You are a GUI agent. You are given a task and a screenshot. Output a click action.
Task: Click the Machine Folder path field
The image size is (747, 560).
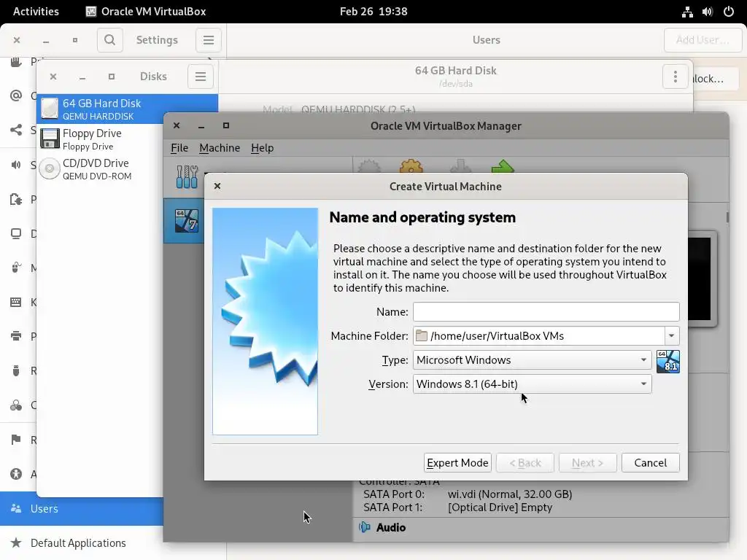click(539, 335)
